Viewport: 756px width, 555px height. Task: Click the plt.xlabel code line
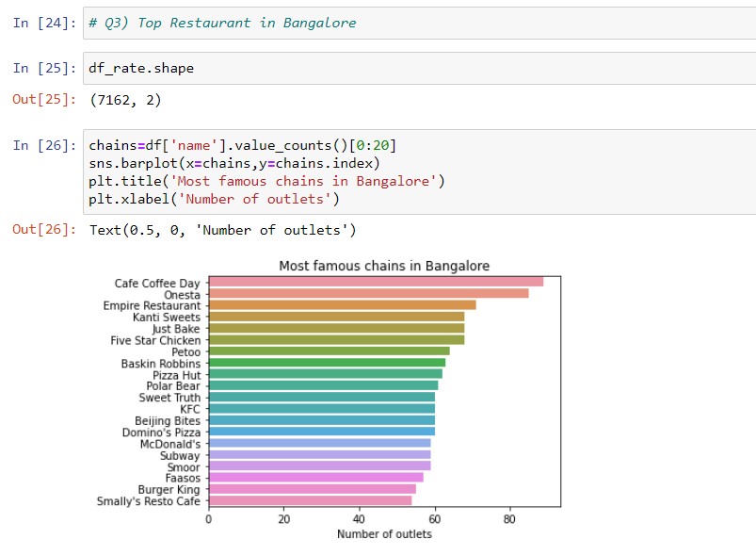point(214,199)
